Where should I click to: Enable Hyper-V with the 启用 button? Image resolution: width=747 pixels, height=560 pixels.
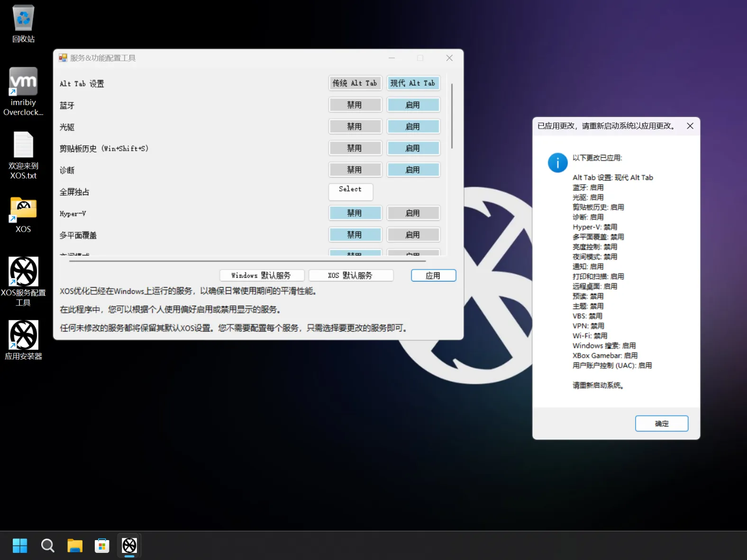413,213
